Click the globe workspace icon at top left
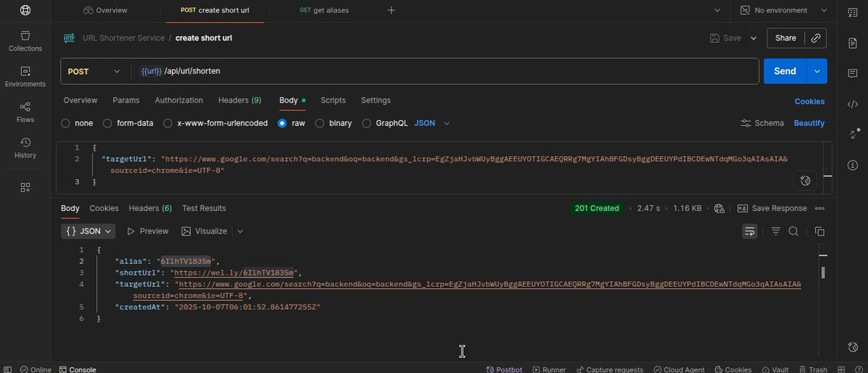Viewport: 868px width, 373px height. [x=25, y=10]
